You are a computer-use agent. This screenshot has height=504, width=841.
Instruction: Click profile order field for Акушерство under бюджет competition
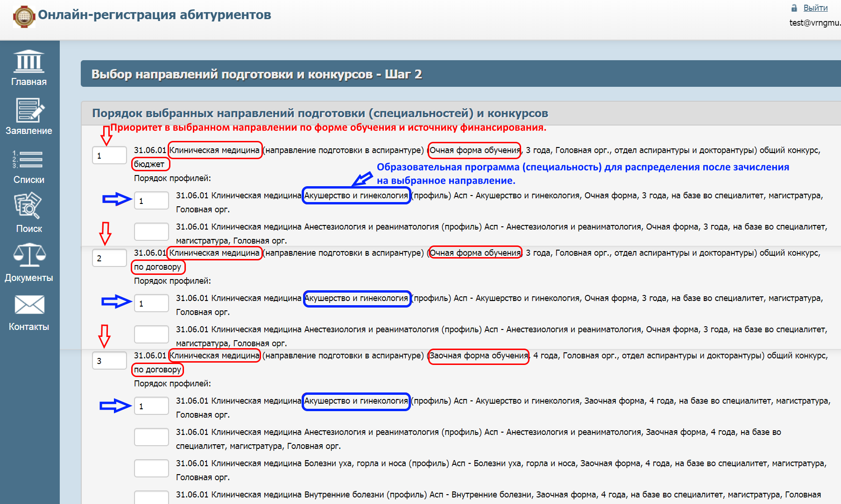click(x=152, y=201)
